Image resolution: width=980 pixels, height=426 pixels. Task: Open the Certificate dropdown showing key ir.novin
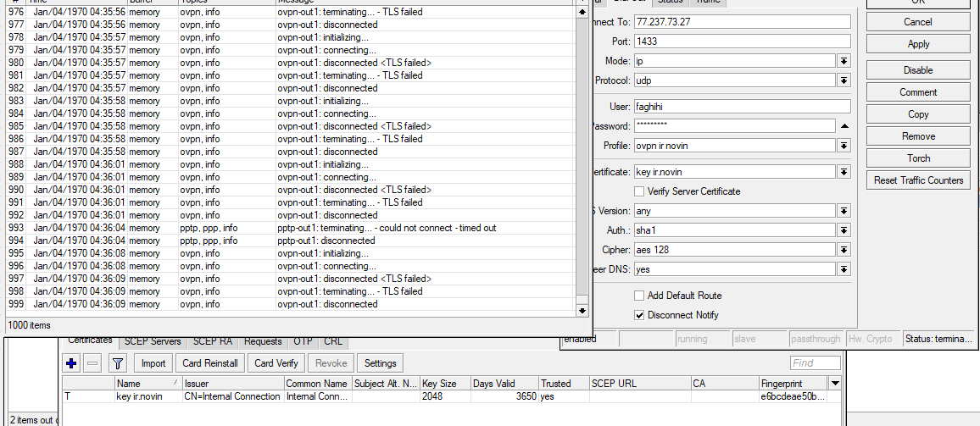tap(844, 172)
